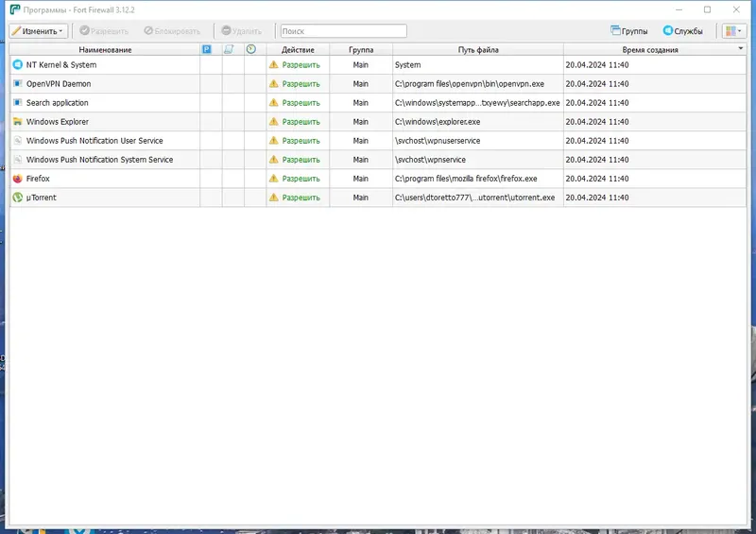Click the Fort Firewall title bar icon
Viewport: 756px width, 534px height.
pyautogui.click(x=15, y=9)
